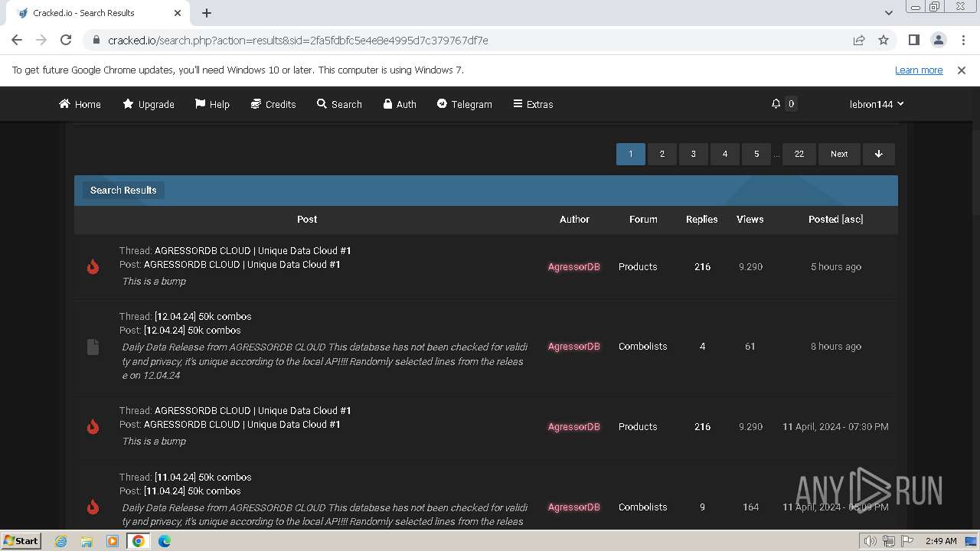
Task: Close the Cracked.io tab
Action: 178,13
